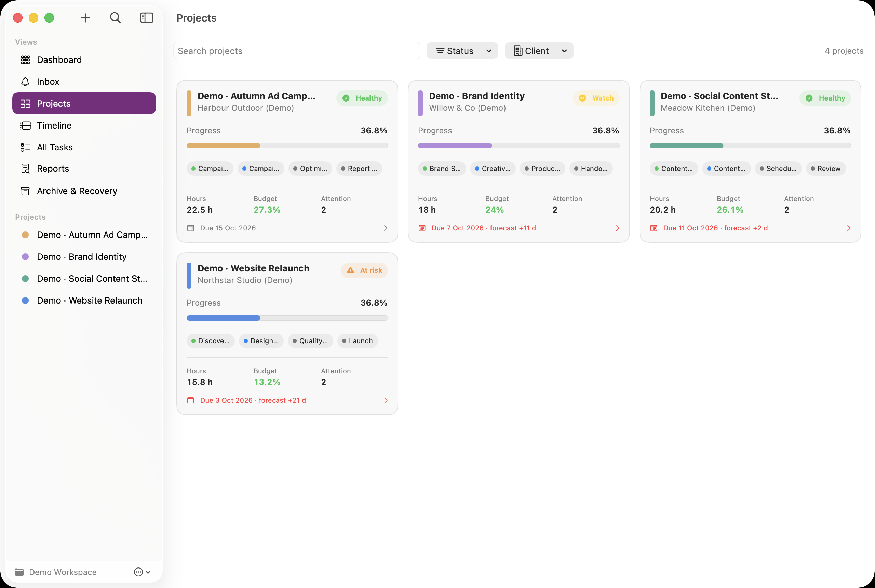
Task: Click the Review phase chip
Action: tap(825, 169)
